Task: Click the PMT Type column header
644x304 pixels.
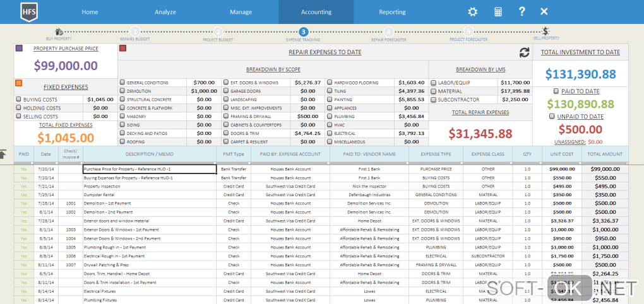Action: point(234,155)
